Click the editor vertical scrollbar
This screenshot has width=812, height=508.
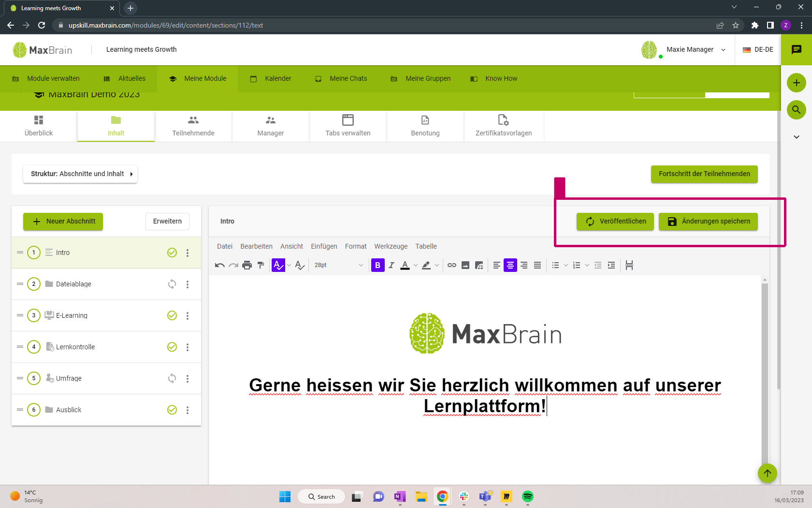coord(765,377)
